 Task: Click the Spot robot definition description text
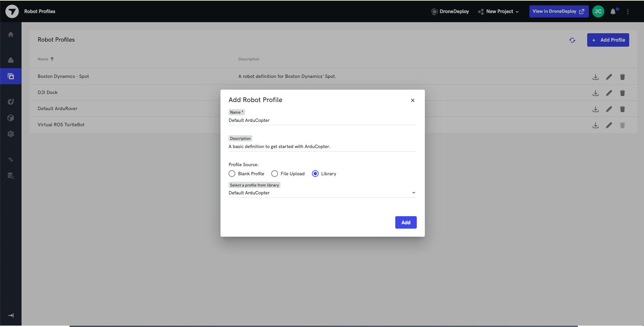coord(287,76)
